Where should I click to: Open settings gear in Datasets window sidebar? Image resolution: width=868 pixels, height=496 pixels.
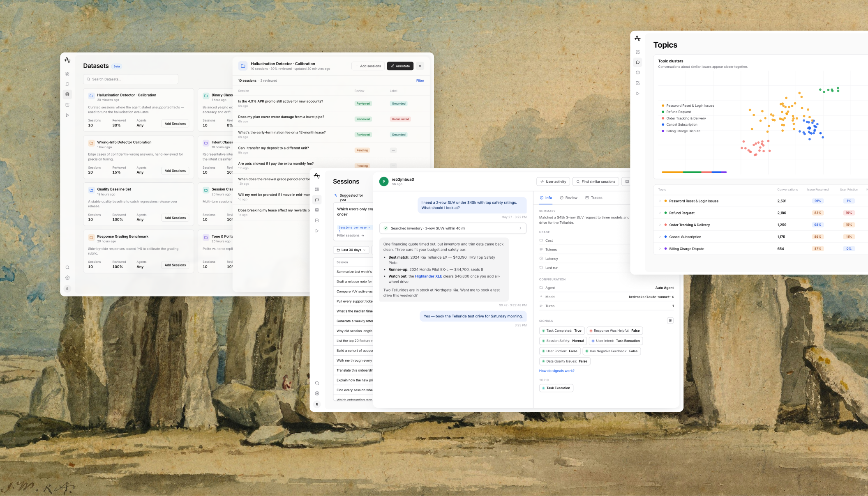(67, 278)
